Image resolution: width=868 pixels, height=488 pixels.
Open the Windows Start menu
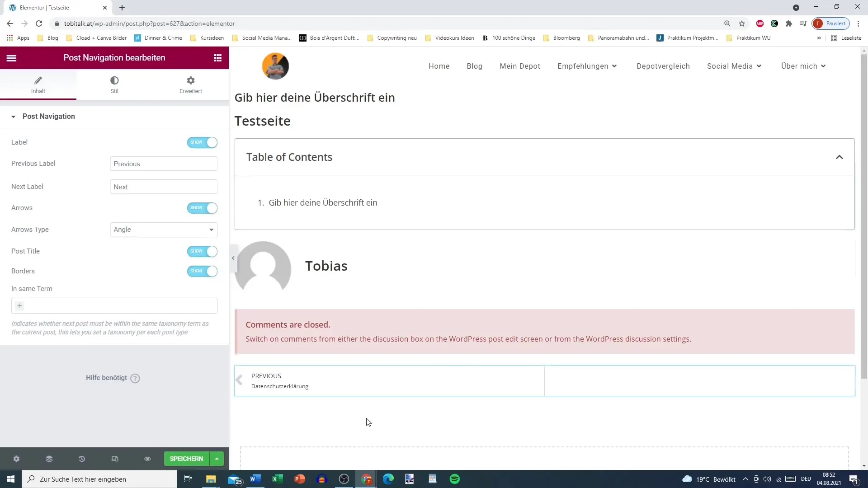(11, 479)
